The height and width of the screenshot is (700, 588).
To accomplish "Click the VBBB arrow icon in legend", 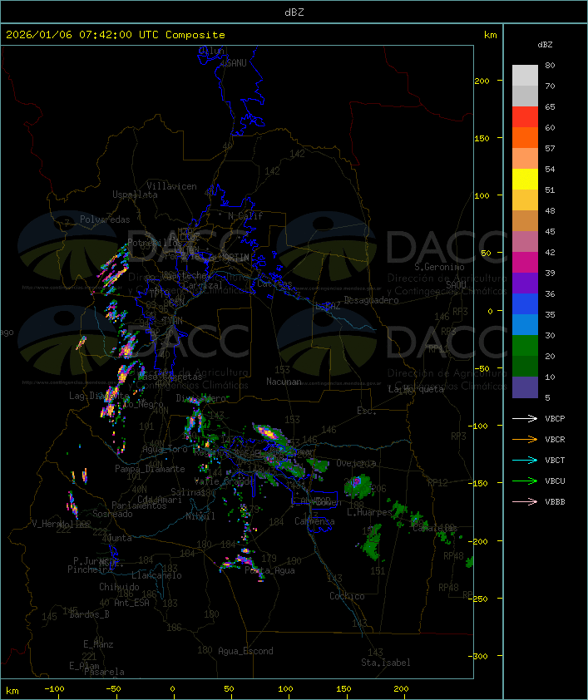I will pos(525,502).
